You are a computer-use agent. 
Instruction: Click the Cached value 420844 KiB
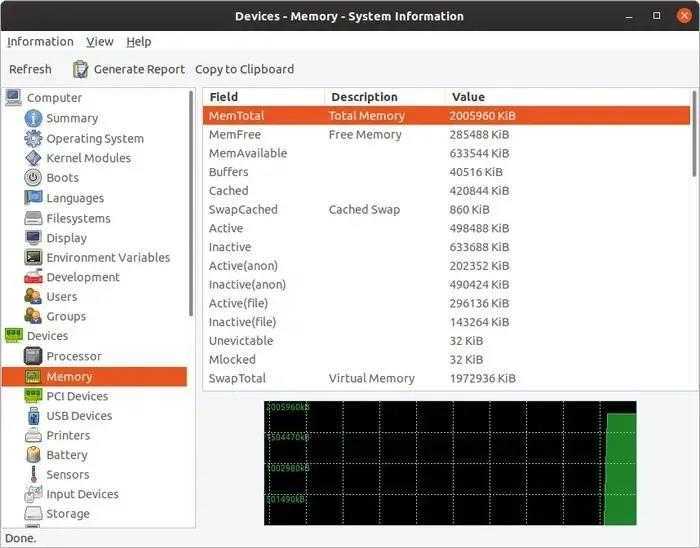point(479,191)
